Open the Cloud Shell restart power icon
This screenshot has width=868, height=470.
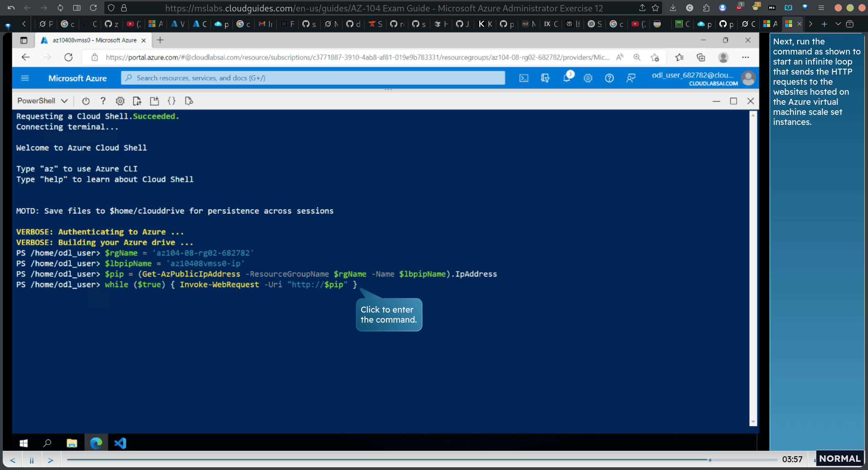(86, 101)
